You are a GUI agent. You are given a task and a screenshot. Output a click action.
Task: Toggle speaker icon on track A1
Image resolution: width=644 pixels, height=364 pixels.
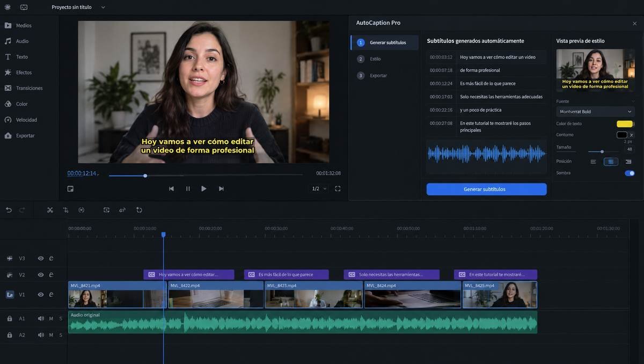(41, 318)
